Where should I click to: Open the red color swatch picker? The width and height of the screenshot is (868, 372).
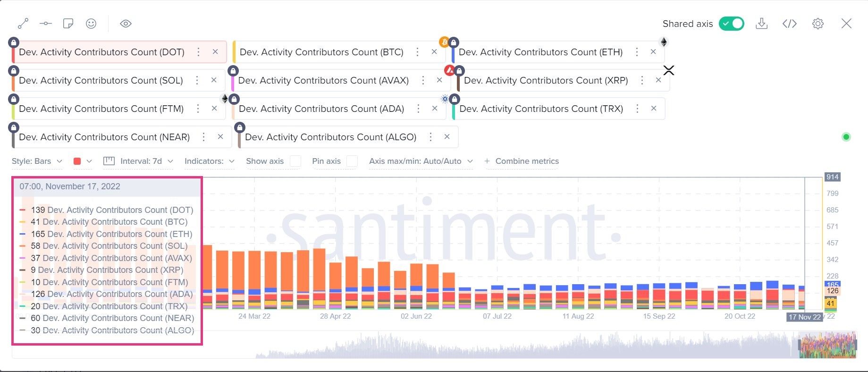[x=83, y=161]
